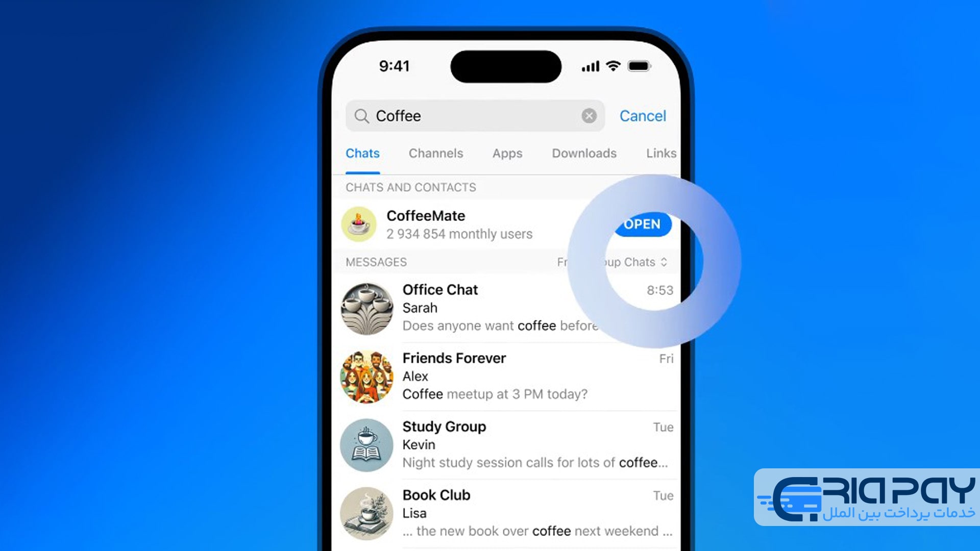This screenshot has width=980, height=551.
Task: Click the clear (X) button in search
Action: [x=589, y=116]
